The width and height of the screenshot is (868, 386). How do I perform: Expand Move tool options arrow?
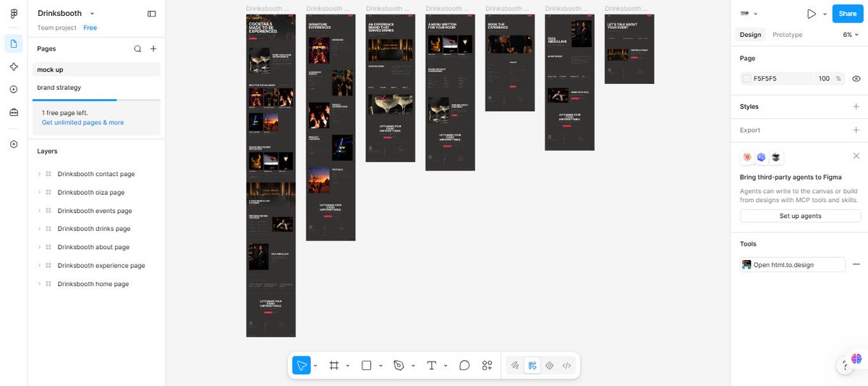coord(315,366)
